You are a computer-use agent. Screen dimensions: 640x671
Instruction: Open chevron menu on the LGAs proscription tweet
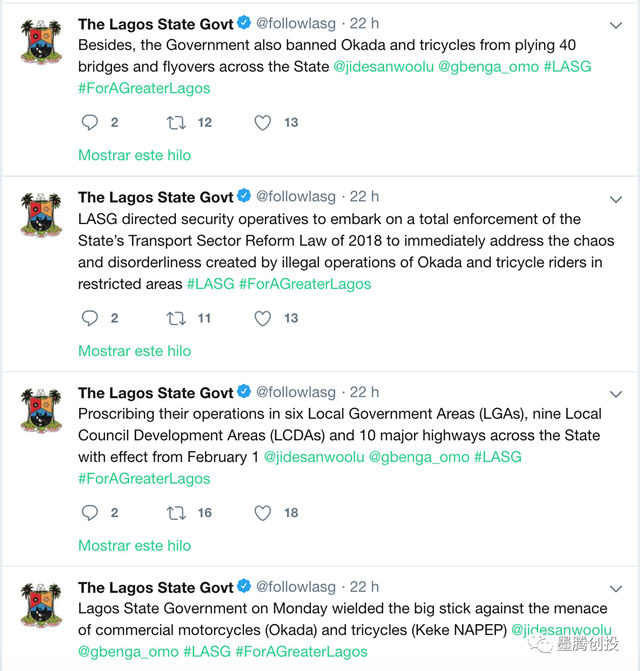(616, 394)
